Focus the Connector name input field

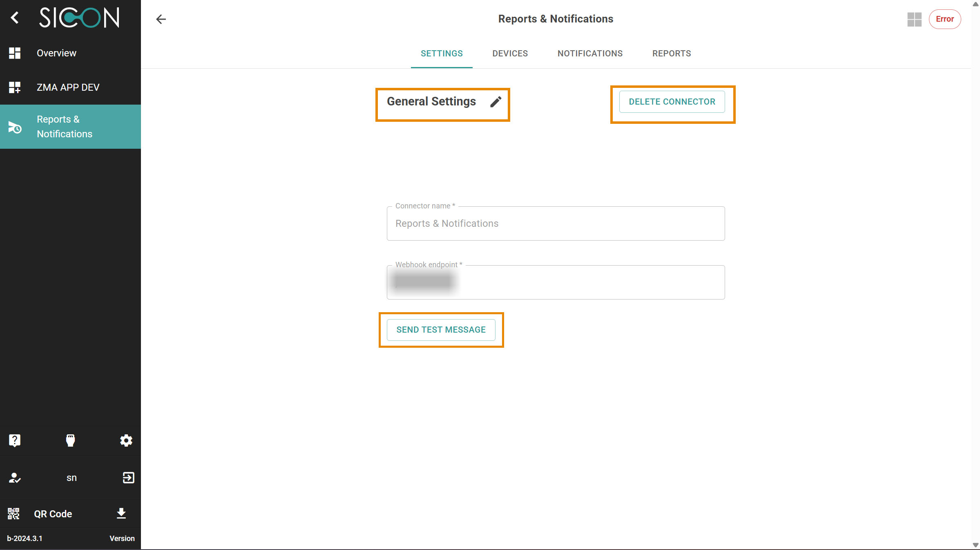click(x=556, y=224)
